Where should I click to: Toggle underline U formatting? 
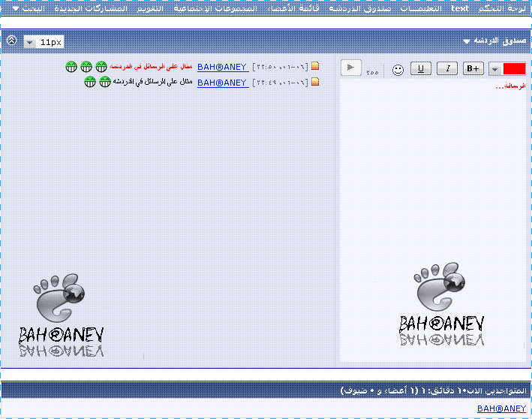(421, 68)
